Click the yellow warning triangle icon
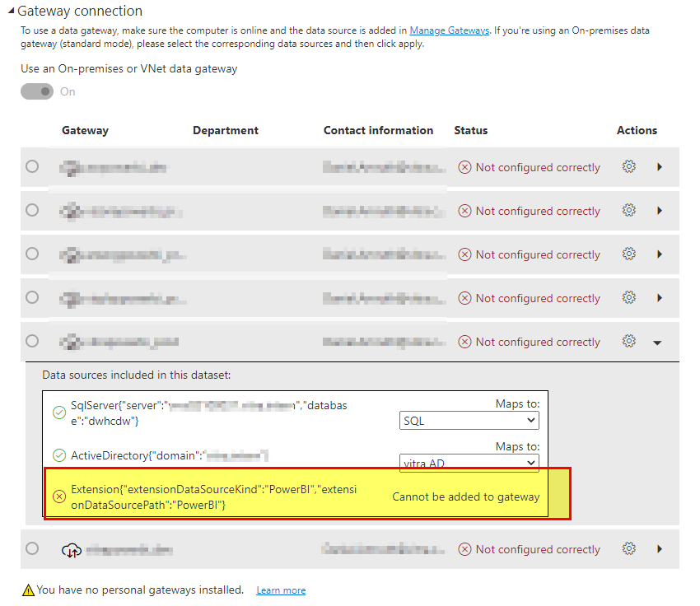The width and height of the screenshot is (700, 606). coord(28,590)
